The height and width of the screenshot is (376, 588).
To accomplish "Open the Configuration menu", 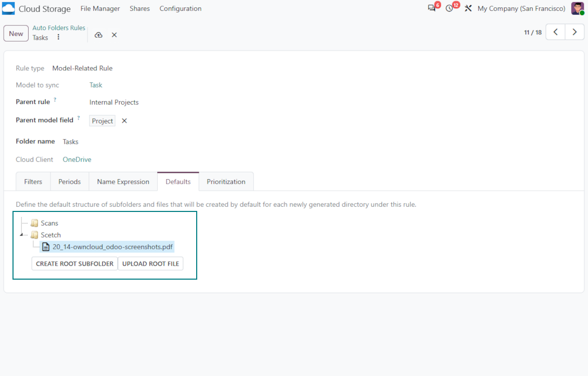I will click(181, 8).
